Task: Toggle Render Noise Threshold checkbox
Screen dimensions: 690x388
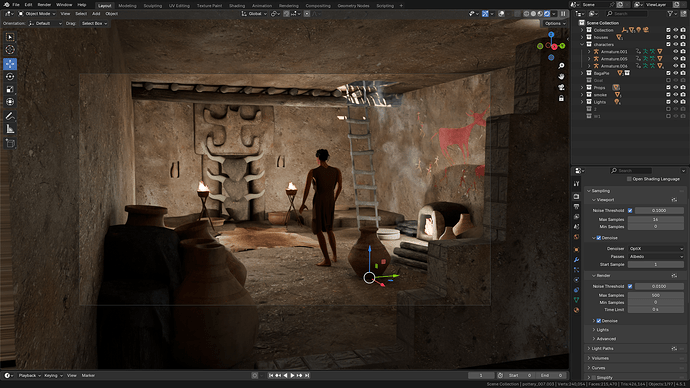Action: (630, 286)
